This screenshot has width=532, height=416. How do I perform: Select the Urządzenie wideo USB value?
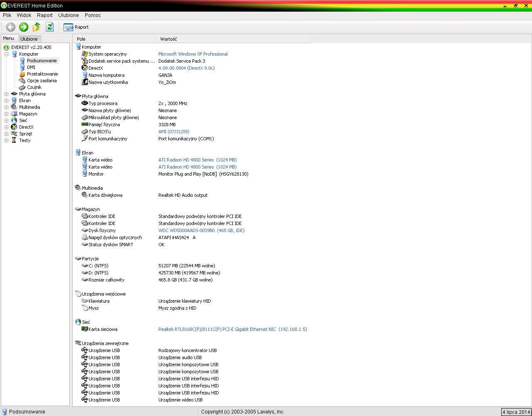(x=180, y=400)
